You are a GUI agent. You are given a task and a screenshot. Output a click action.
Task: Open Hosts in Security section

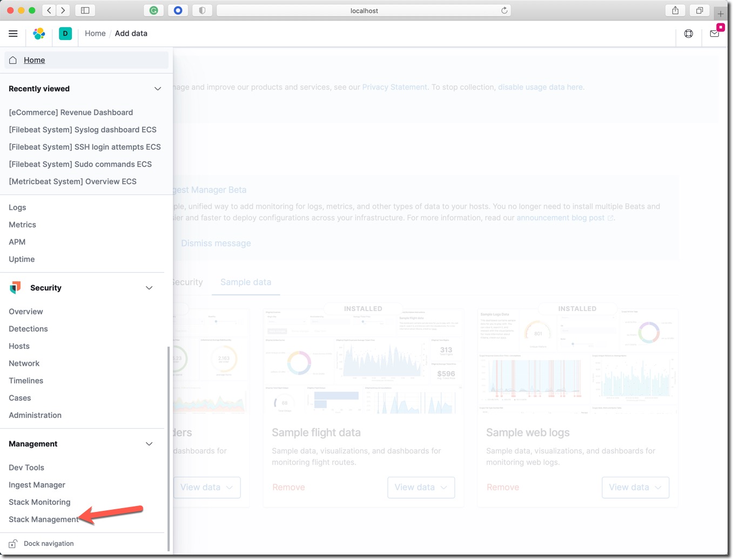19,346
